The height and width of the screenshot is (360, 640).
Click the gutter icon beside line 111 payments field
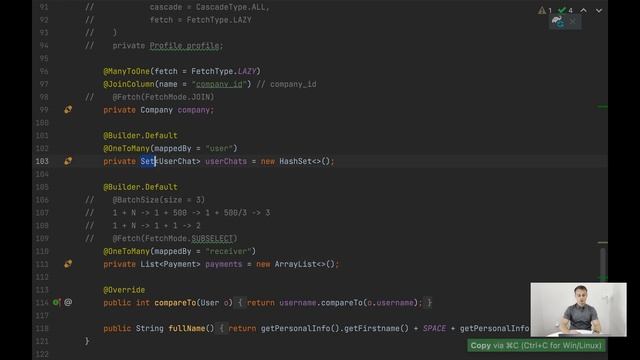[x=68, y=264]
